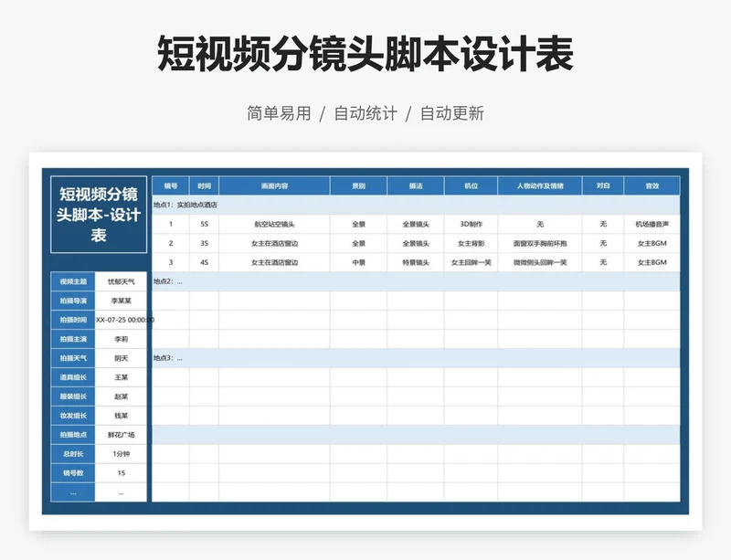Select the 女主回眸一笑 cell

pos(471,262)
